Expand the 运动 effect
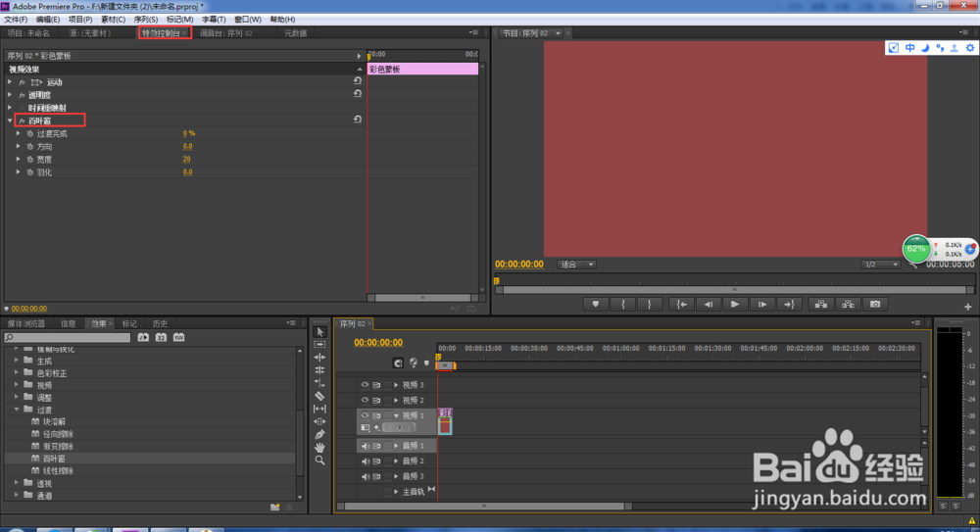 coord(10,82)
